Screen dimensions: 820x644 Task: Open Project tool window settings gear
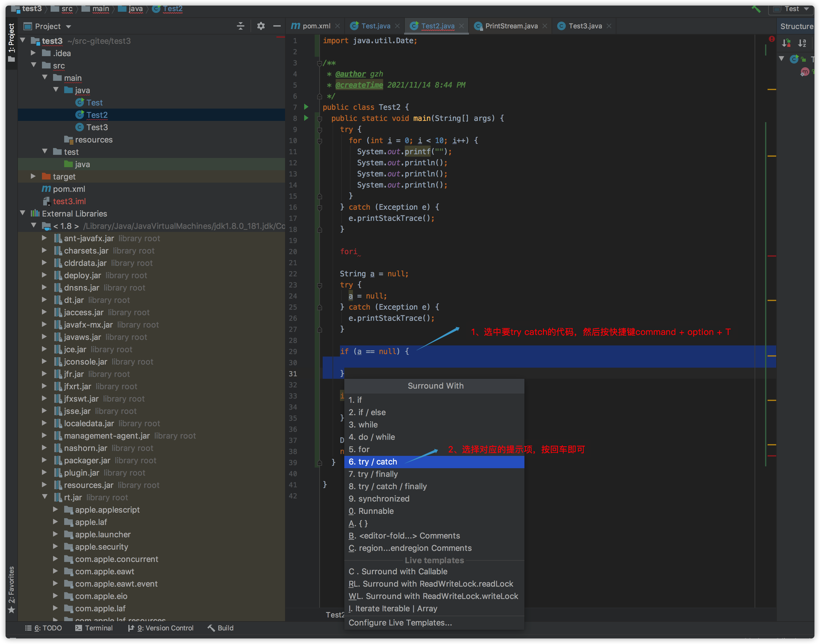pyautogui.click(x=261, y=26)
